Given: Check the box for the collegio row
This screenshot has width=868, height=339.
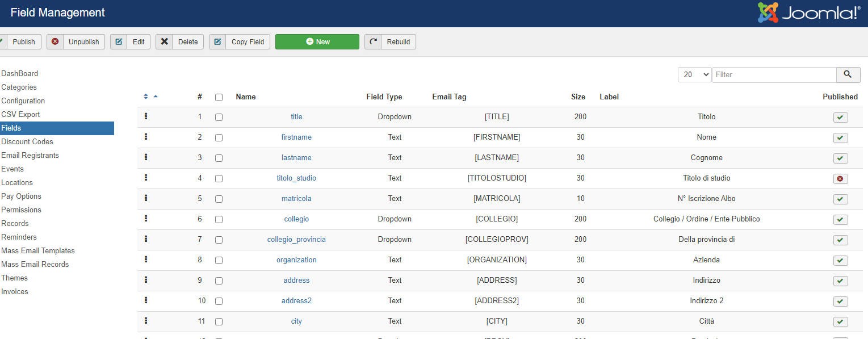Looking at the screenshot, I should point(219,219).
